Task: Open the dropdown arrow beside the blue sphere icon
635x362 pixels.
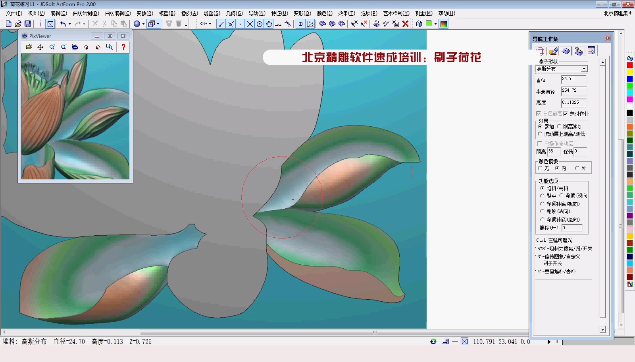Action: coord(143,24)
